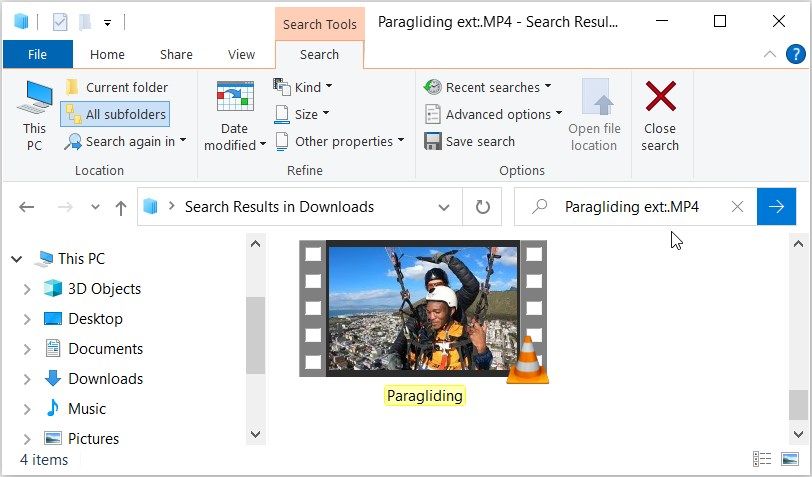Clear the search box text
The width and height of the screenshot is (812, 477).
tap(737, 207)
